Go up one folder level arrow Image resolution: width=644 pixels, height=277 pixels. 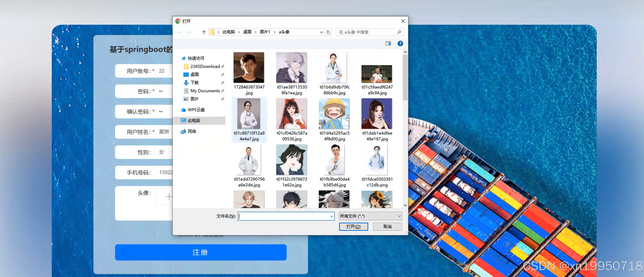[204, 32]
